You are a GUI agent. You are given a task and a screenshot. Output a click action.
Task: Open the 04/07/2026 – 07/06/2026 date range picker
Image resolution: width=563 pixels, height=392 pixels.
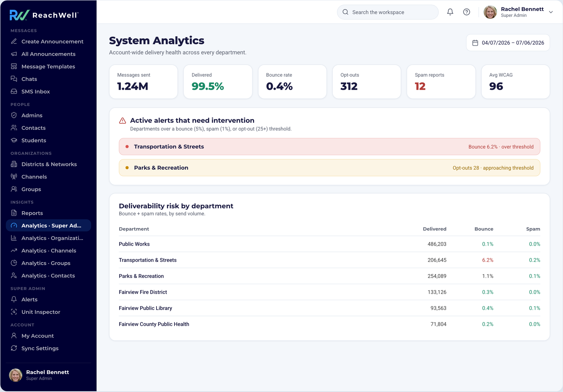pyautogui.click(x=508, y=43)
